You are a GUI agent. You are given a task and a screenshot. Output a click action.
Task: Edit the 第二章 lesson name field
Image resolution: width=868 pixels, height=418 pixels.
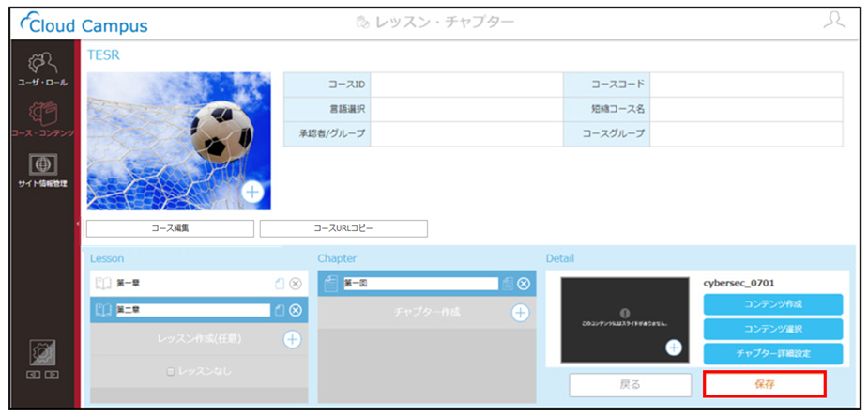(x=192, y=310)
